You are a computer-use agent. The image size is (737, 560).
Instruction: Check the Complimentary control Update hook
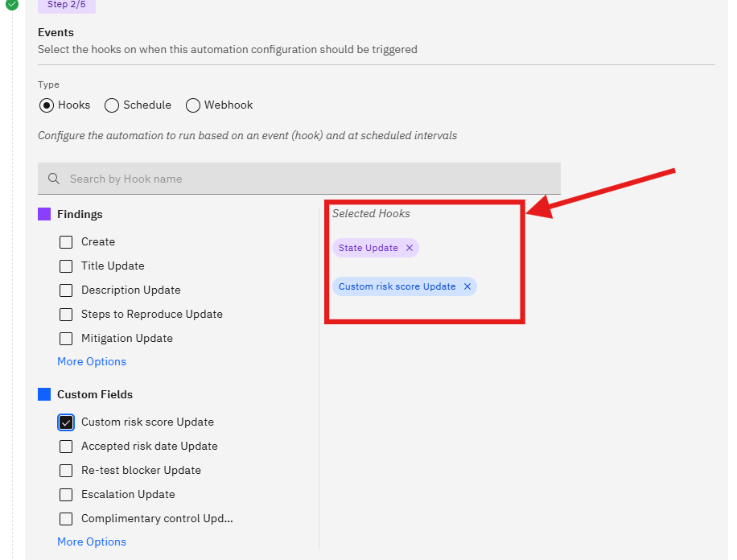[x=66, y=519]
